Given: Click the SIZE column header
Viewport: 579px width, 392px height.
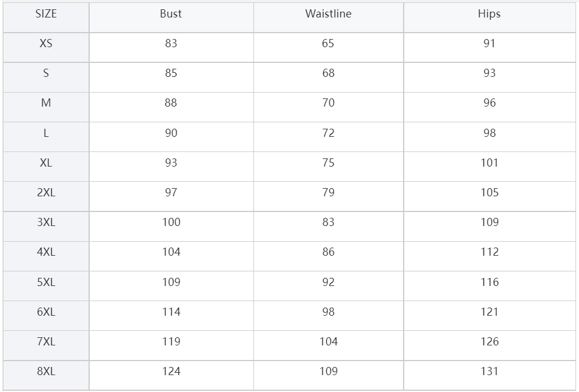Looking at the screenshot, I should coord(46,13).
